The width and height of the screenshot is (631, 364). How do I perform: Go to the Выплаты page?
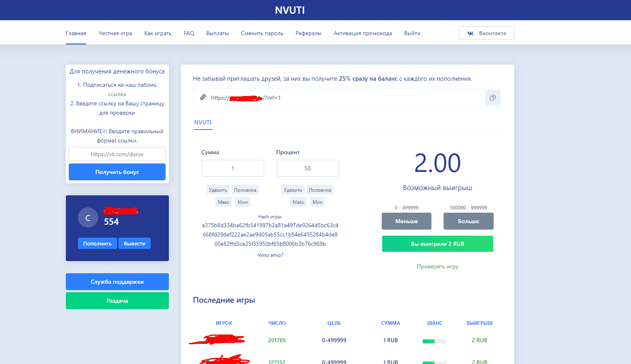click(217, 33)
